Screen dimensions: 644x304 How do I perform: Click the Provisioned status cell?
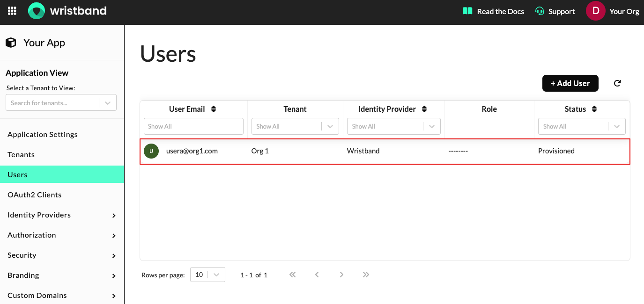point(556,151)
